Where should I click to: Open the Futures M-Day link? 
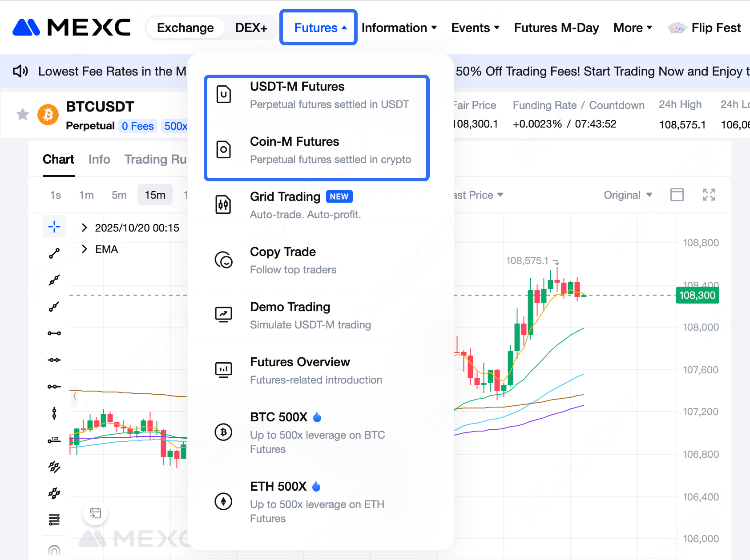click(556, 28)
